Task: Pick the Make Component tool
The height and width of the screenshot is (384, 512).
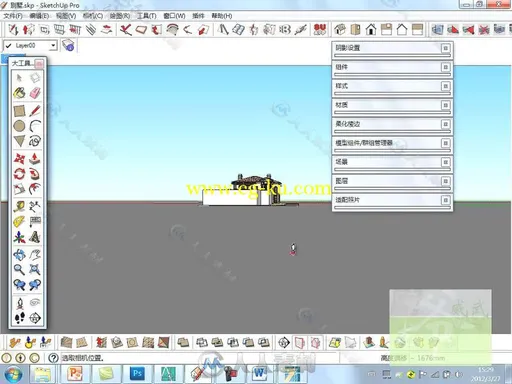Action: pos(35,78)
